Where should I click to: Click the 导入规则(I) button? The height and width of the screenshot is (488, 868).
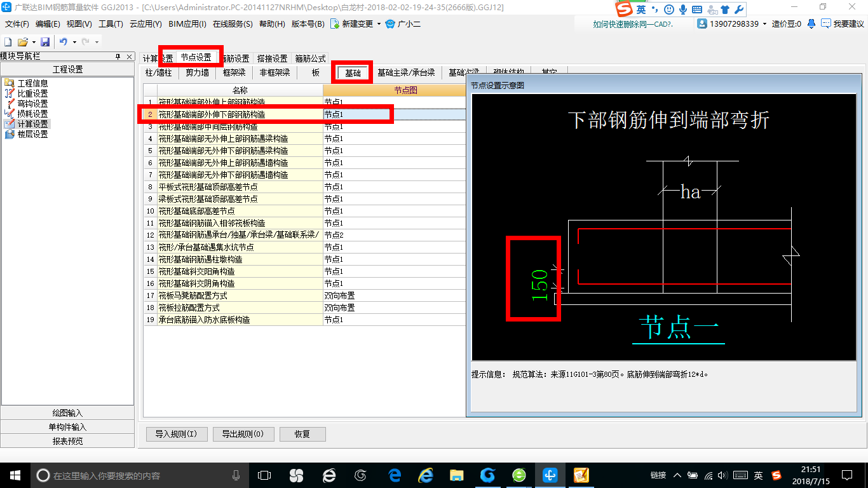click(x=177, y=435)
